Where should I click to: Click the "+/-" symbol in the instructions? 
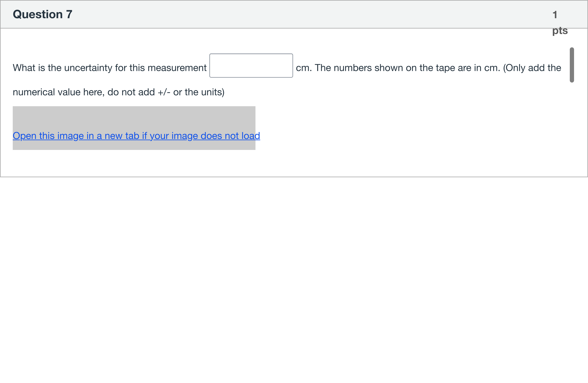[164, 92]
